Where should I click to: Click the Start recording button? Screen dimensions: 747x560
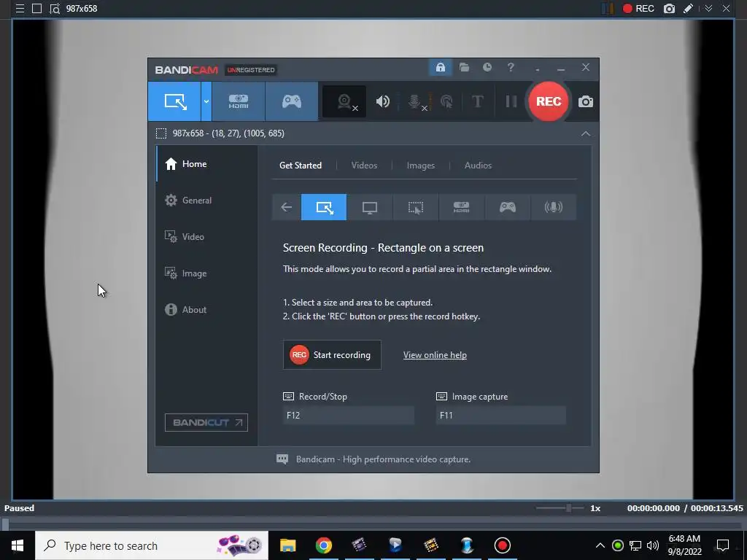click(x=332, y=355)
